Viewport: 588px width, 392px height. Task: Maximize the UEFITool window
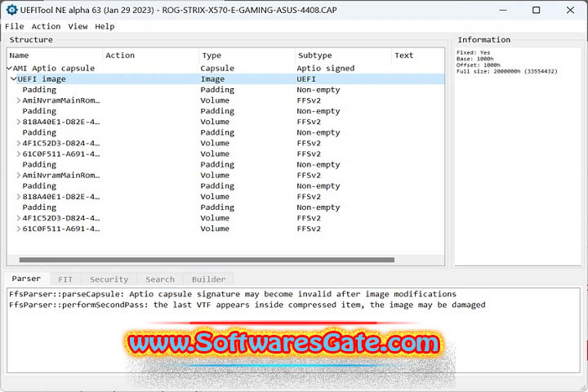click(537, 10)
